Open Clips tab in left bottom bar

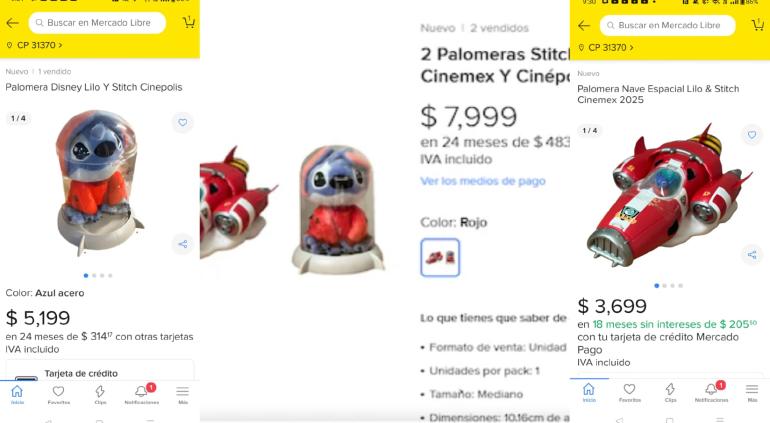(x=100, y=395)
